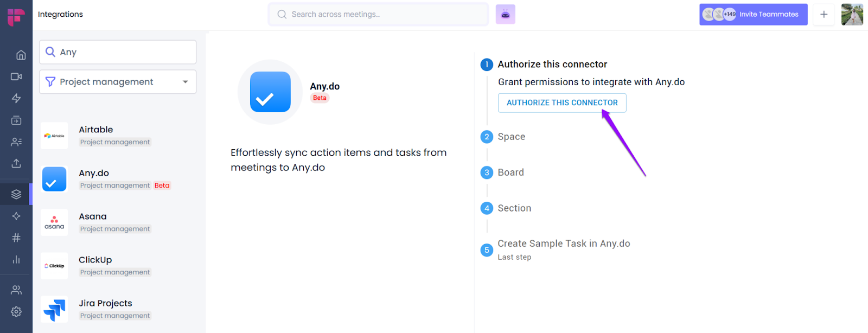Click the search icon in top search bar
This screenshot has width=868, height=333.
[x=282, y=15]
